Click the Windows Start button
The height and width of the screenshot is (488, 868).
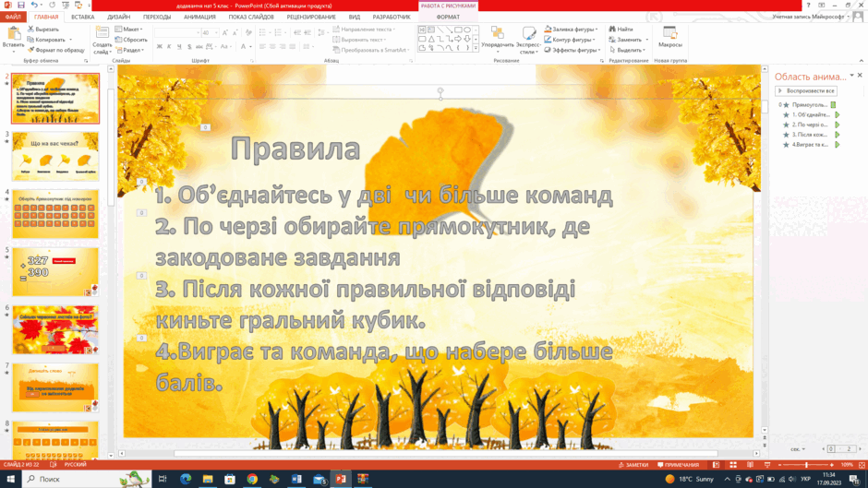(10, 479)
